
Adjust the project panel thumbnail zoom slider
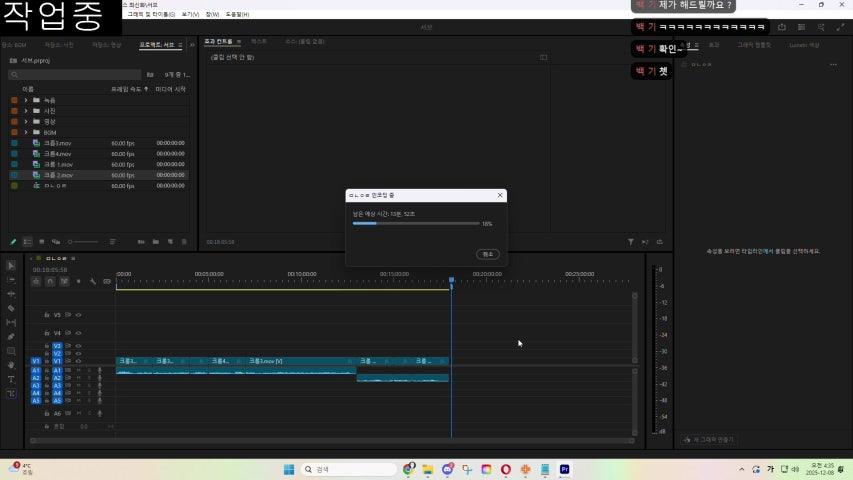82,241
